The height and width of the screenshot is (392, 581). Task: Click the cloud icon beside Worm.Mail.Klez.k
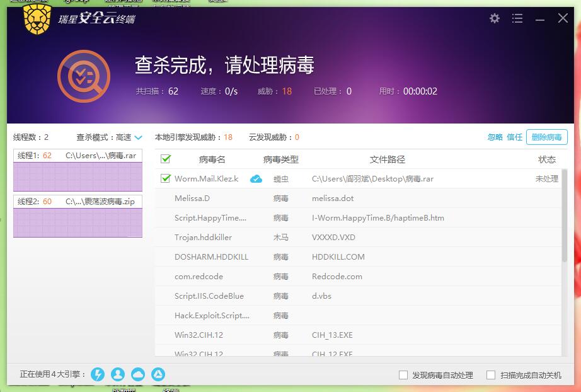pos(256,179)
